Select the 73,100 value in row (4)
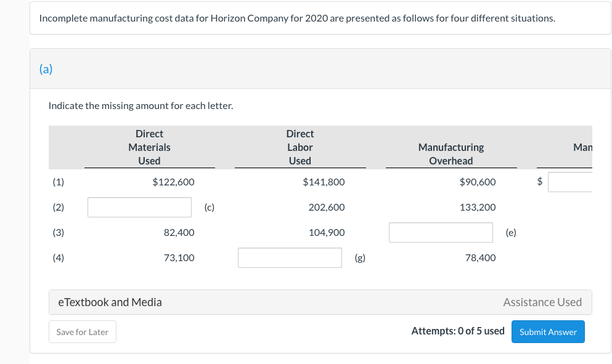The height and width of the screenshot is (364, 612). (x=179, y=258)
